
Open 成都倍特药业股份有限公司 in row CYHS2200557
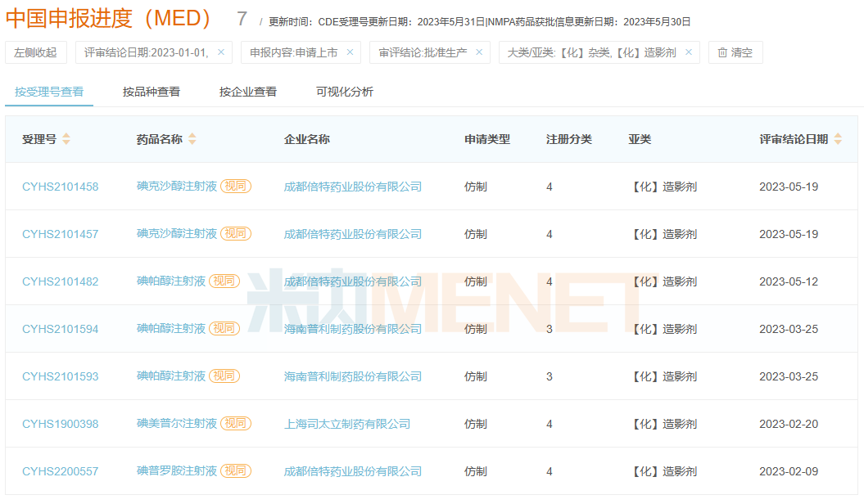353,471
